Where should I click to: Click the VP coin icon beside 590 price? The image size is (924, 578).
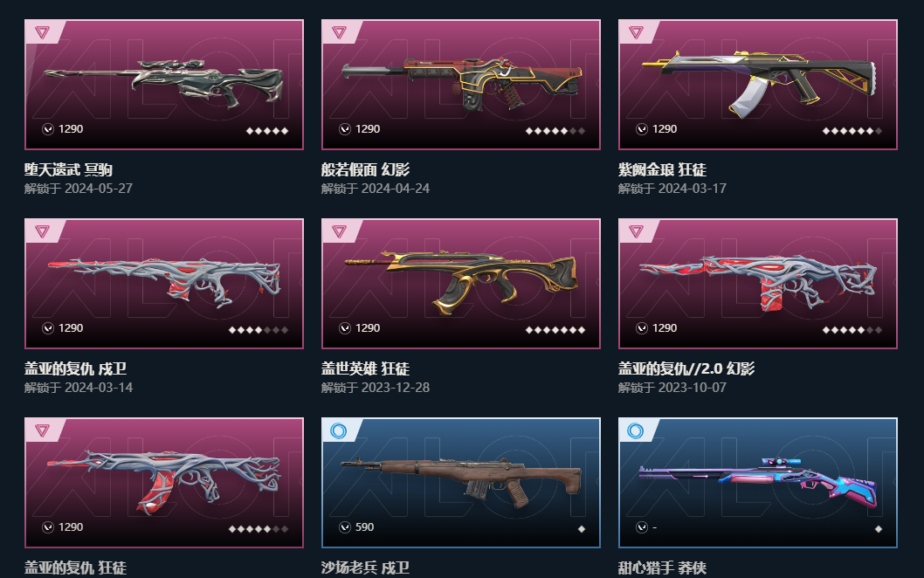(x=345, y=527)
